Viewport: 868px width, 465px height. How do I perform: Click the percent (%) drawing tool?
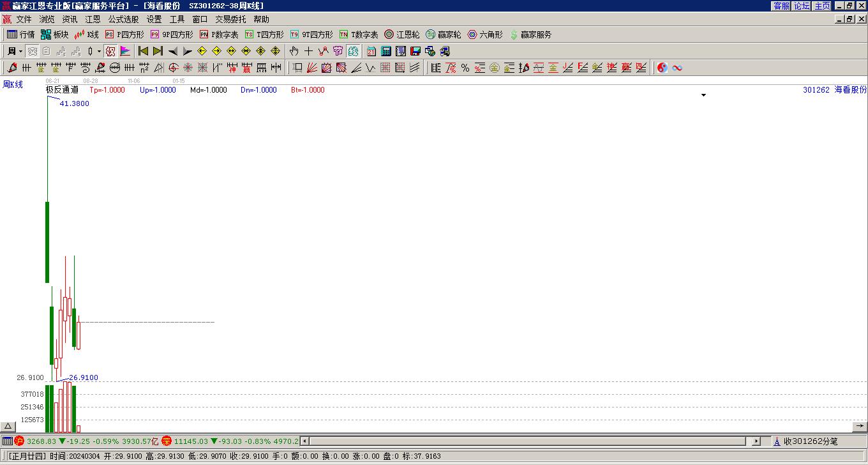(x=465, y=68)
